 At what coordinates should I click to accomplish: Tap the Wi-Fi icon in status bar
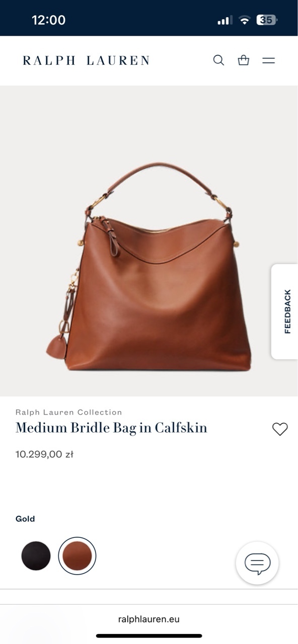point(245,20)
